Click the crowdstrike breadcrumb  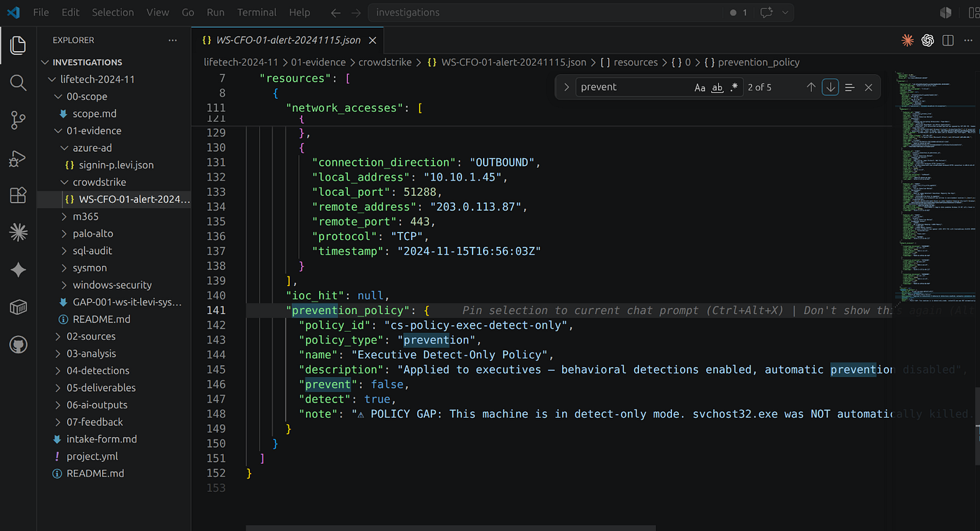pos(385,62)
